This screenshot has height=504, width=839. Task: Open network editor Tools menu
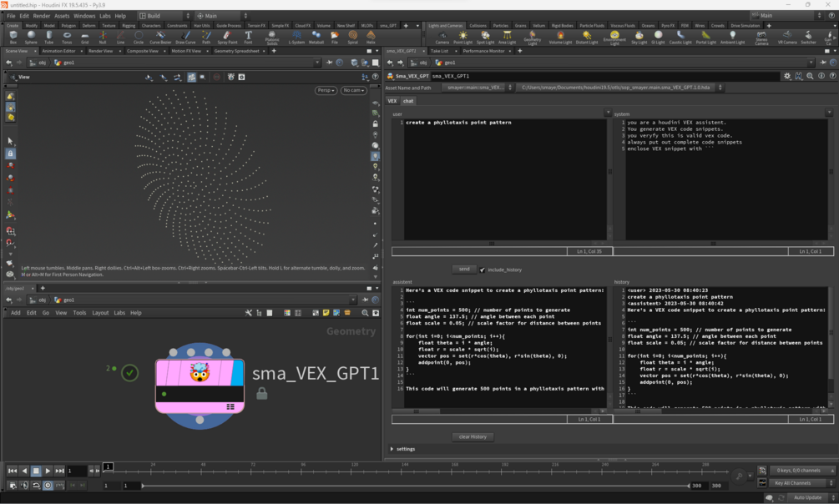[x=79, y=312]
